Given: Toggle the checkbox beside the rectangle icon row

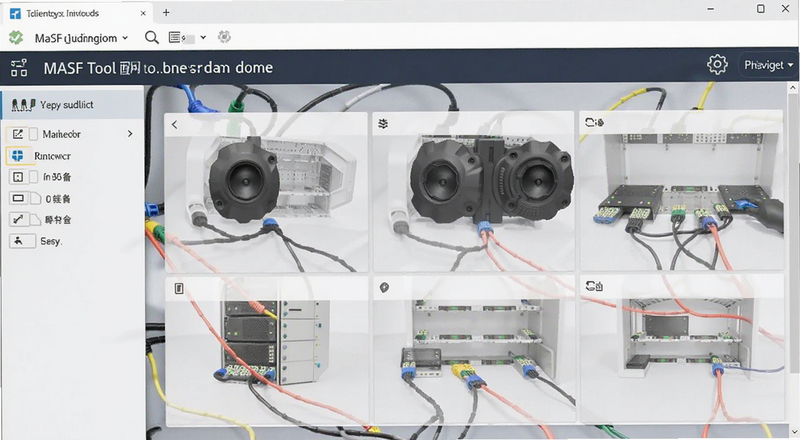Looking at the screenshot, I should [x=35, y=199].
